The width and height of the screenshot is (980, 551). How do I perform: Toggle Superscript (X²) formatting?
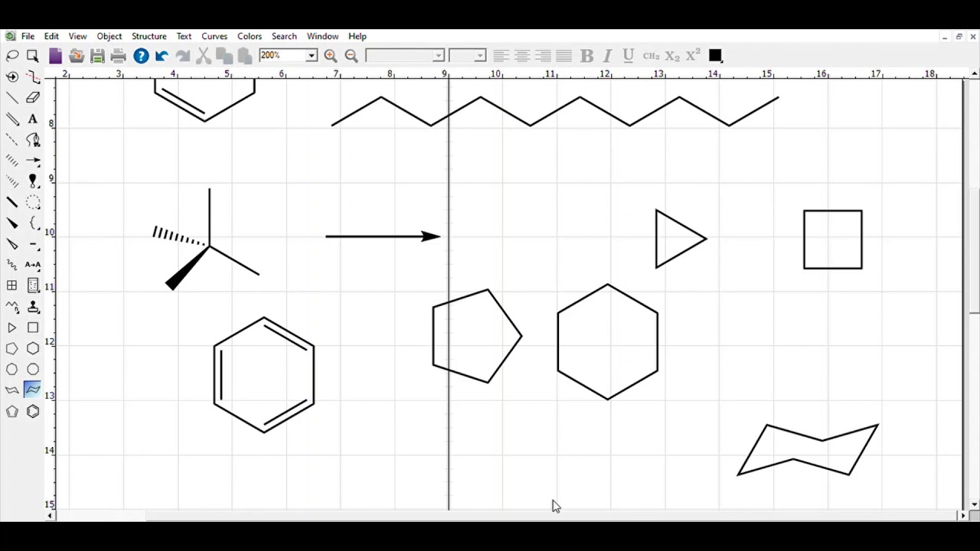693,55
